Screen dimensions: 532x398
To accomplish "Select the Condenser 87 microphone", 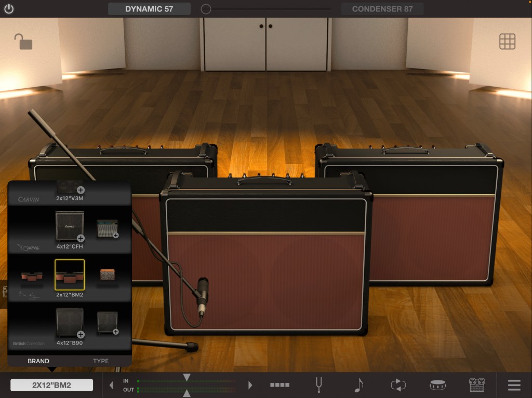I will [382, 9].
